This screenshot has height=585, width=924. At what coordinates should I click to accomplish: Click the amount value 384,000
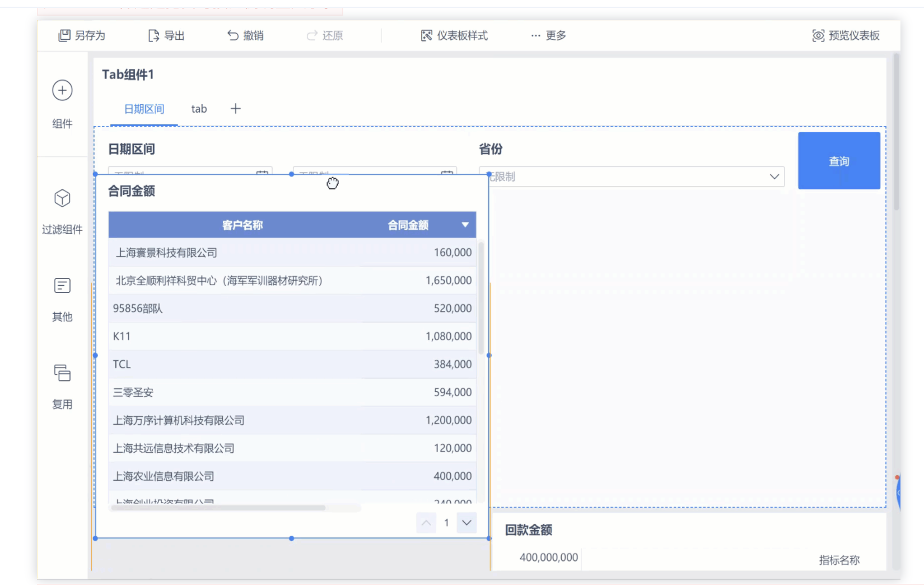click(452, 364)
